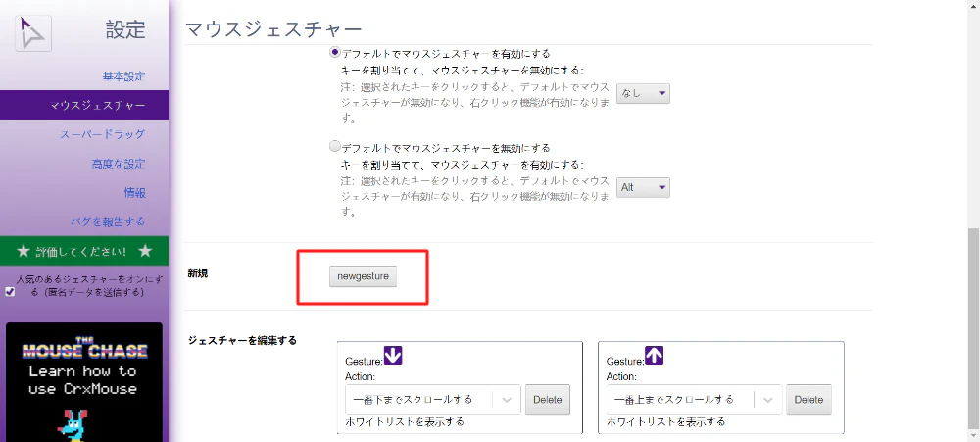Screen dimensions: 980x442
Task: Open the 一番上までスクロールする action dropdown
Action: pyautogui.click(x=694, y=399)
